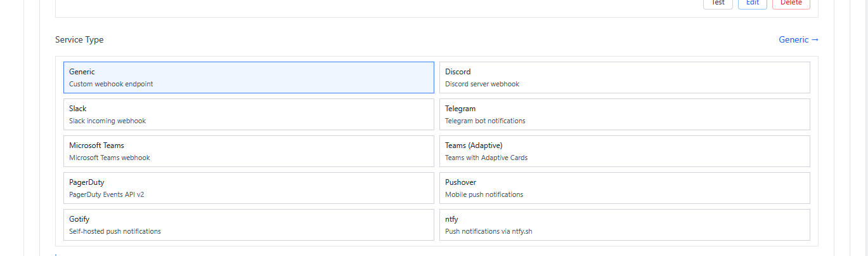Pick the ntfy service type card
Viewport: 868px width, 256px height.
[x=625, y=225]
